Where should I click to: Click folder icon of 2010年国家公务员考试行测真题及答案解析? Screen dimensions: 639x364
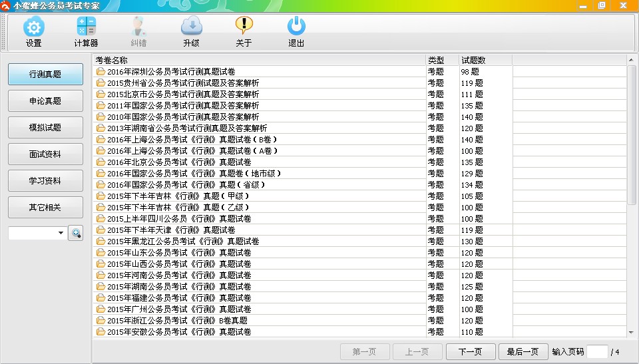[101, 117]
